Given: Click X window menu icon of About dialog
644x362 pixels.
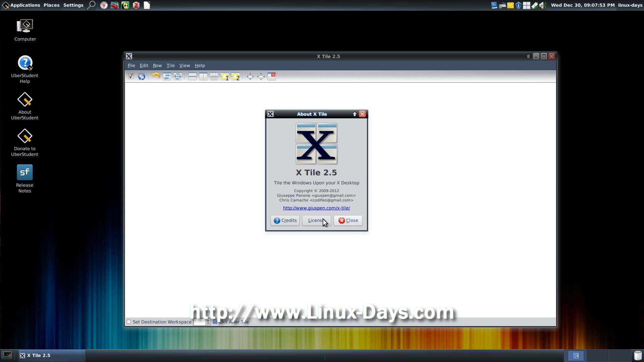Looking at the screenshot, I should coord(270,114).
